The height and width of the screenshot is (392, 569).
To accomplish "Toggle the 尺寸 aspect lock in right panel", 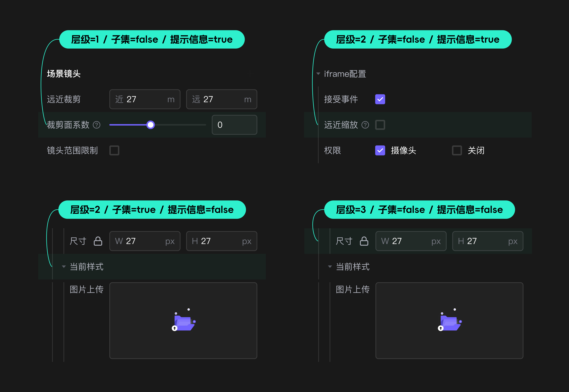I will 364,241.
